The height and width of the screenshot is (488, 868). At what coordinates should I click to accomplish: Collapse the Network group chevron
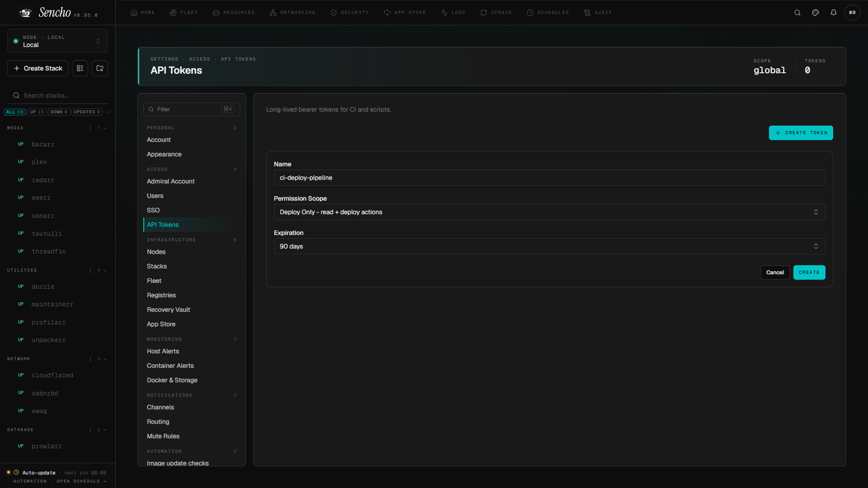click(105, 359)
